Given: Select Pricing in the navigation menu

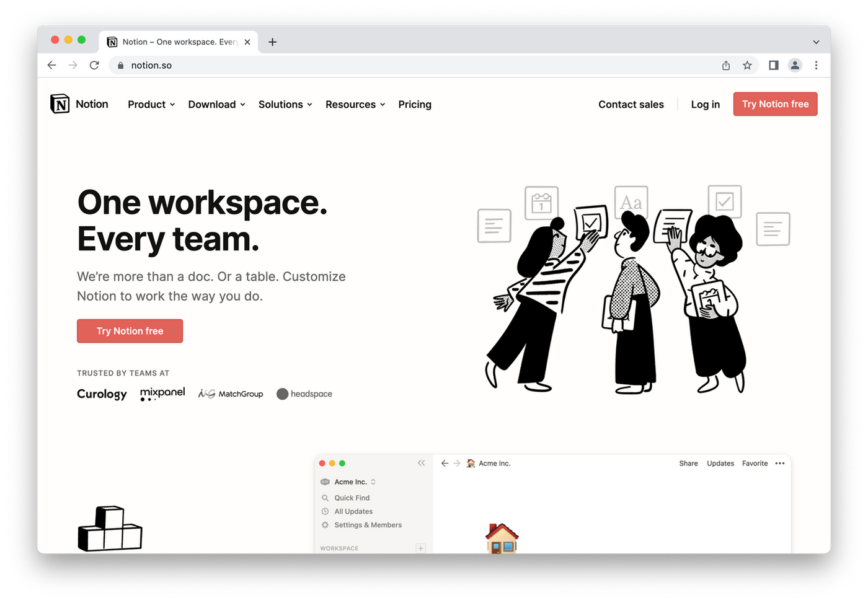Looking at the screenshot, I should pyautogui.click(x=414, y=104).
